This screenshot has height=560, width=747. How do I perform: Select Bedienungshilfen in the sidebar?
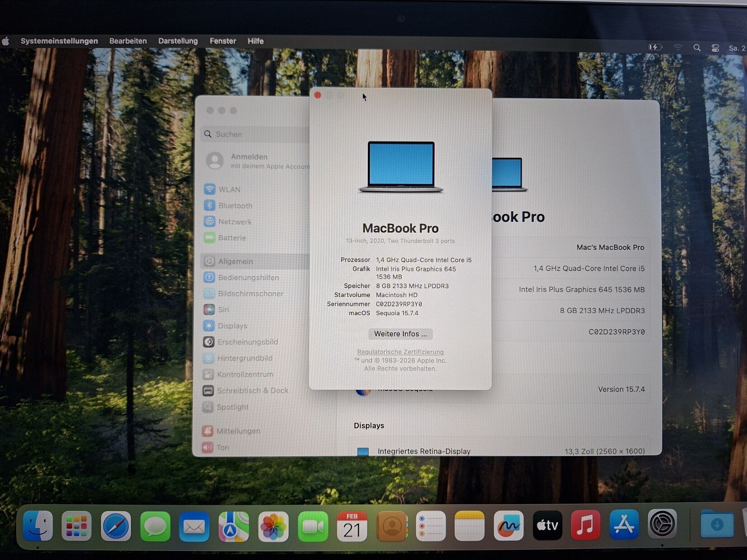248,277
